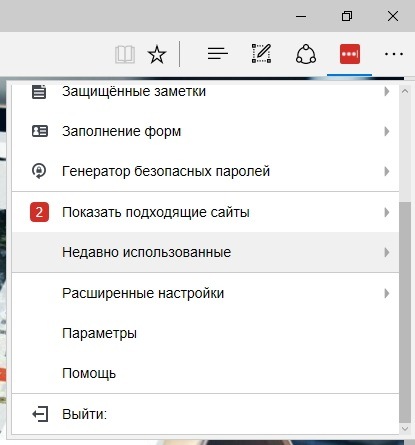Make a web note pen icon
Image resolution: width=415 pixels, height=445 pixels.
tap(261, 53)
